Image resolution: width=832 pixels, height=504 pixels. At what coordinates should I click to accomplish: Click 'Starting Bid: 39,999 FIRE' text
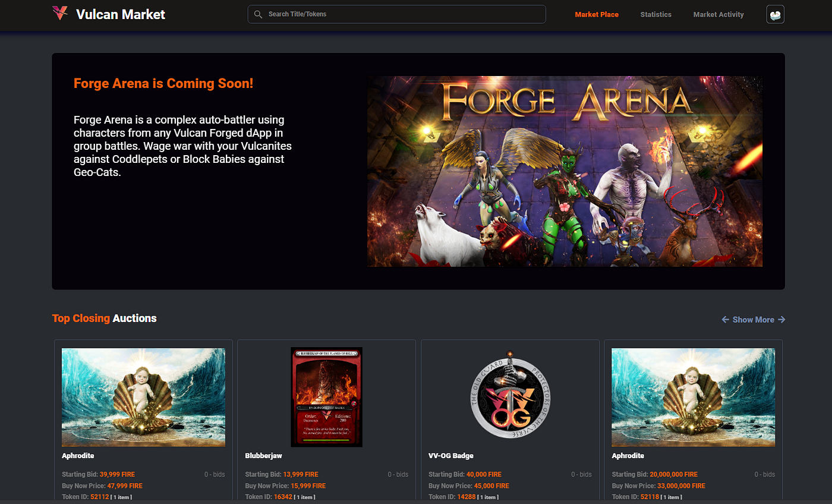[x=99, y=474]
